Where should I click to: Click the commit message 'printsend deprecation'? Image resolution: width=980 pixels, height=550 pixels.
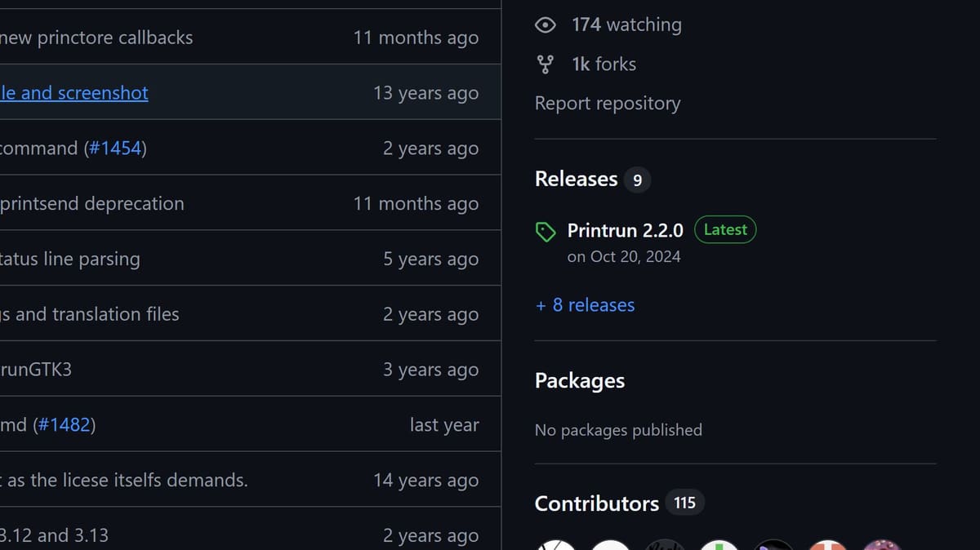[x=92, y=204]
